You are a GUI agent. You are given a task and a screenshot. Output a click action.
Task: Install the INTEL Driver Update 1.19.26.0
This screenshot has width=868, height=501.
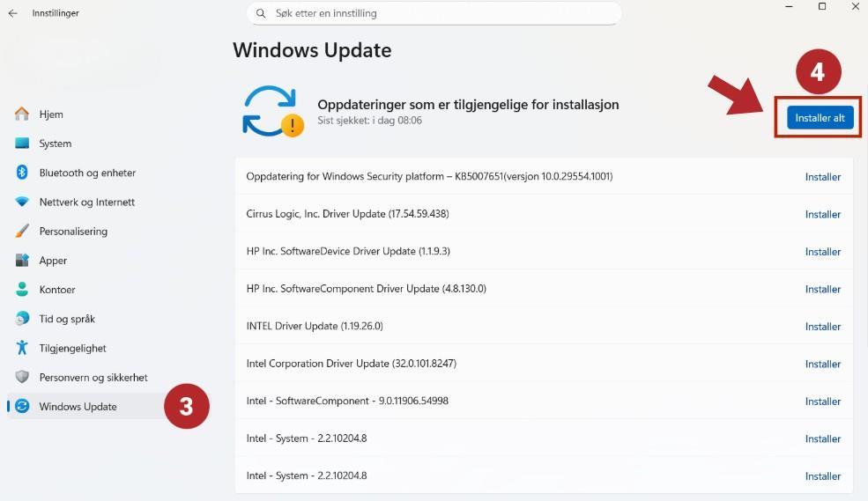(822, 327)
